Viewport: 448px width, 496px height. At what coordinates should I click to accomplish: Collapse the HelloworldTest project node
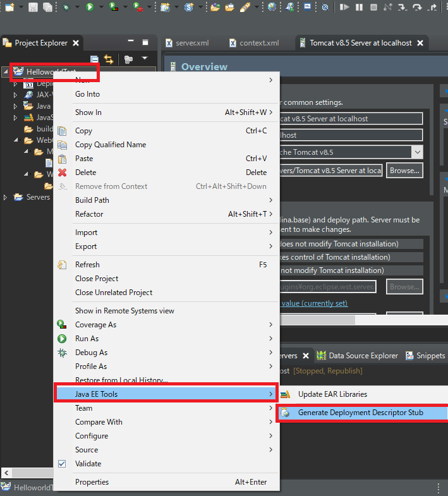6,72
